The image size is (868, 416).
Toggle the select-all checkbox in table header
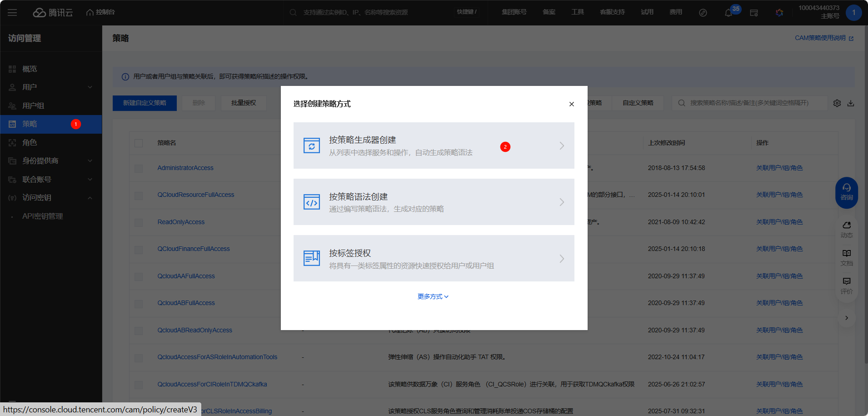pos(139,143)
